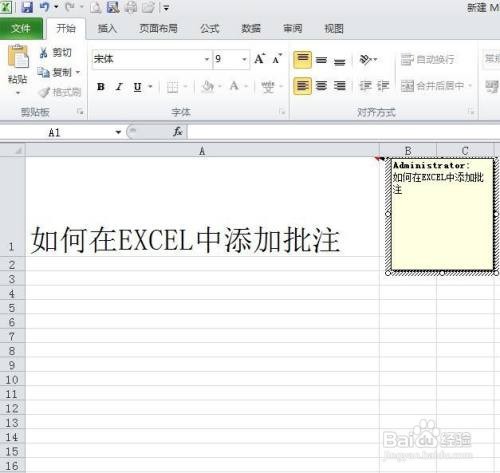Click the Decrease Indent icon

[x=365, y=86]
